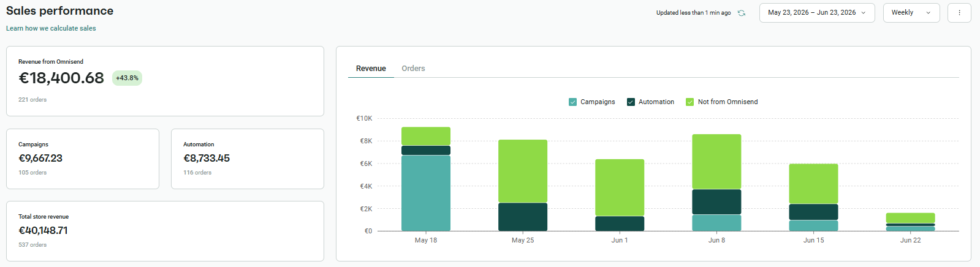Click the Automation €8,733.45 value

(207, 158)
